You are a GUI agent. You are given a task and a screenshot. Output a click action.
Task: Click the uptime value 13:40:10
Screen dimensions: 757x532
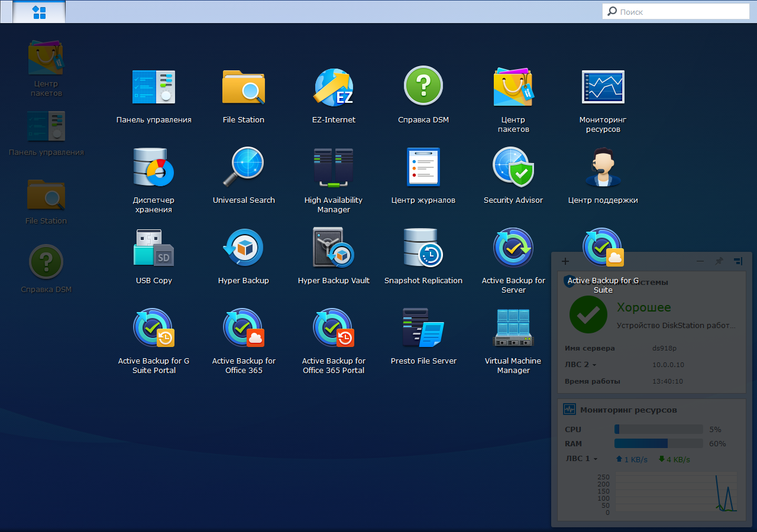(668, 381)
